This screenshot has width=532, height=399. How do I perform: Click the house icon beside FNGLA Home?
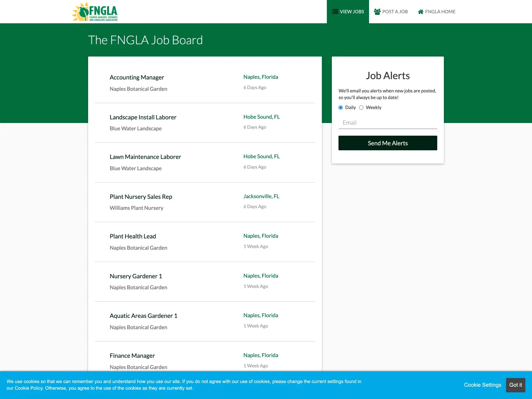point(421,12)
